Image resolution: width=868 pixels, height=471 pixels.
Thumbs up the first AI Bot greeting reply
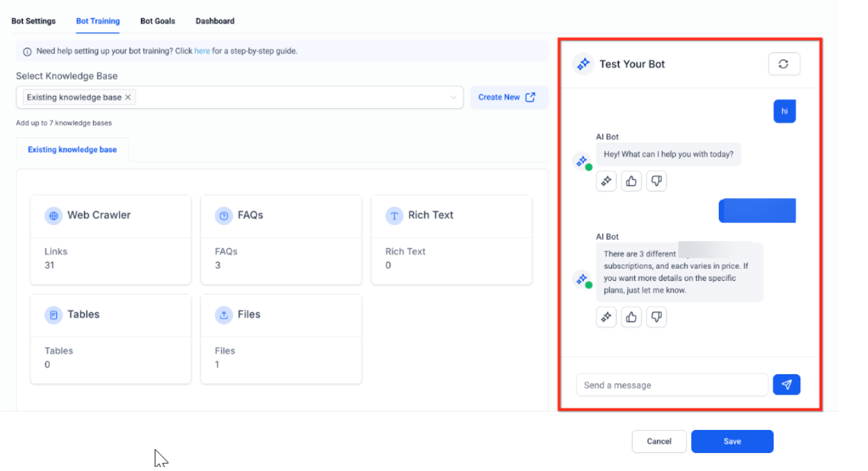coord(631,181)
